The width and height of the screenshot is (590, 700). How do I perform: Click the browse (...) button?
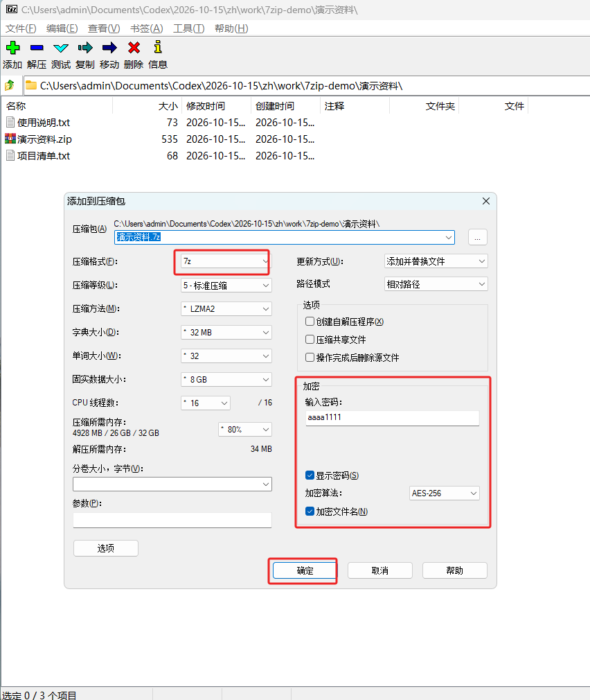(478, 237)
